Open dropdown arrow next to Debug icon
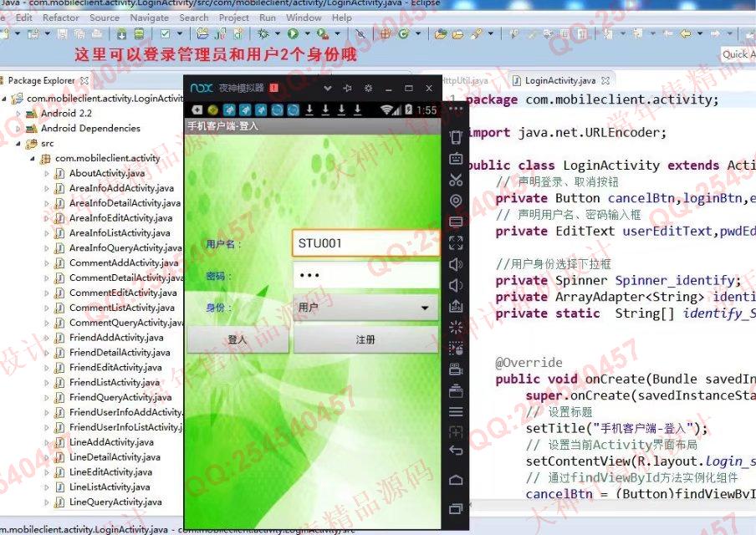The height and width of the screenshot is (535, 756). coord(278,33)
